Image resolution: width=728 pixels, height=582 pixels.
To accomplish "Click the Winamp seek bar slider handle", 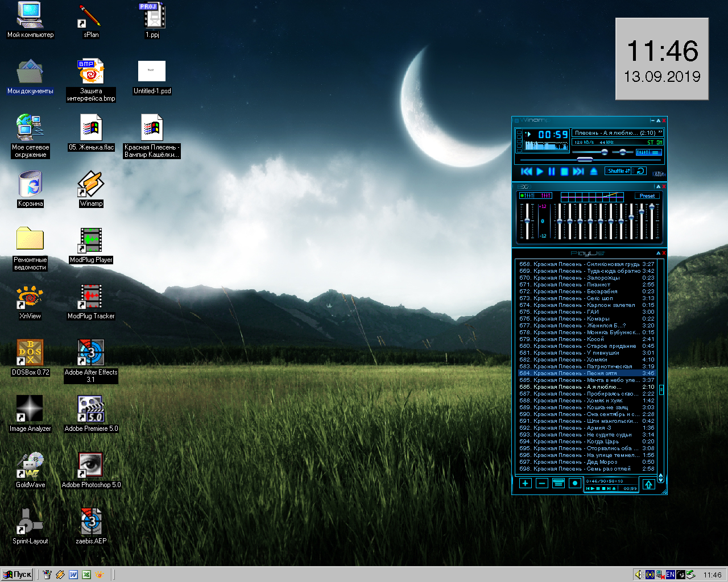I will 585,160.
